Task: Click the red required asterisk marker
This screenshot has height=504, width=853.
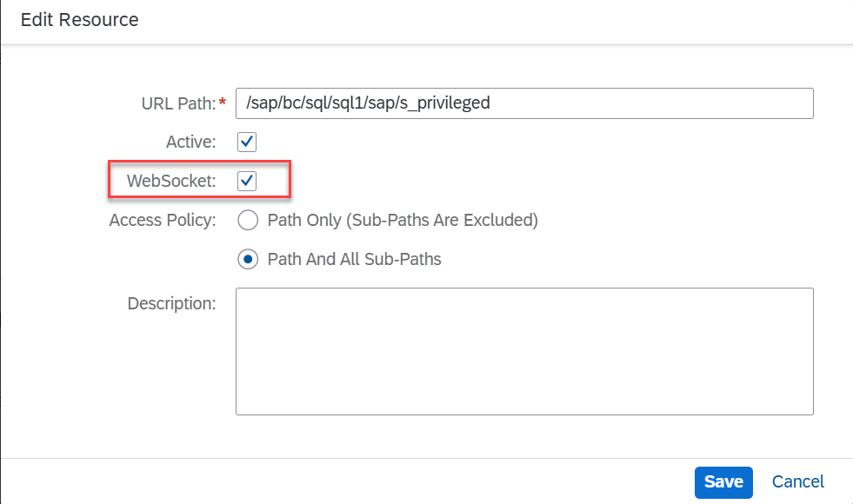Action: [x=223, y=102]
